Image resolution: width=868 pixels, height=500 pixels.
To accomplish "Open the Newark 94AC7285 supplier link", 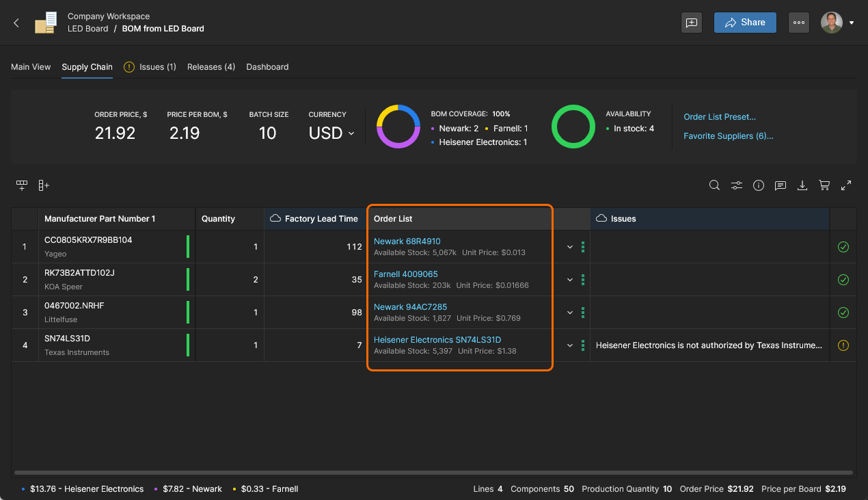I will pos(410,307).
